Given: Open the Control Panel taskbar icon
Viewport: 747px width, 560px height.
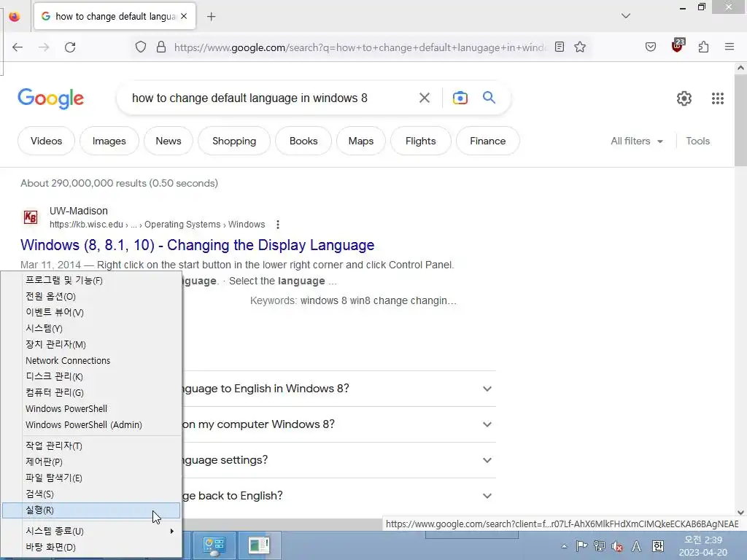Looking at the screenshot, I should (214, 545).
